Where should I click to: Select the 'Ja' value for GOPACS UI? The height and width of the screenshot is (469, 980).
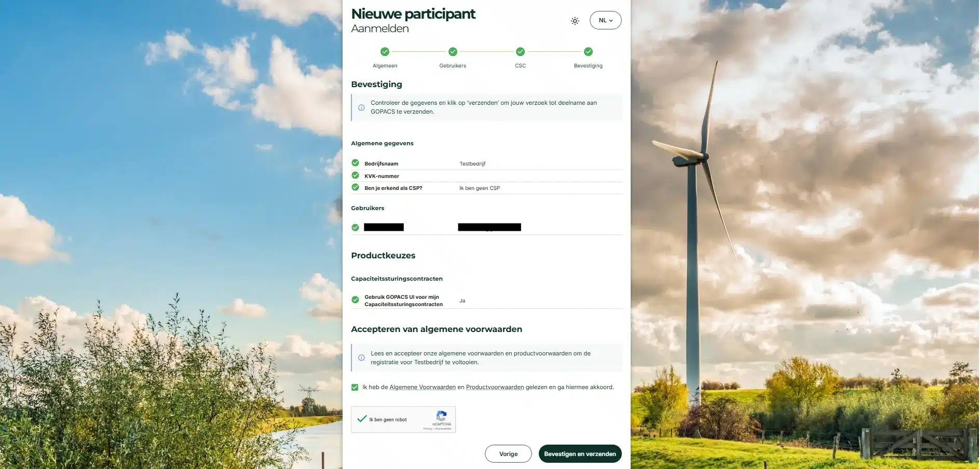click(x=462, y=301)
